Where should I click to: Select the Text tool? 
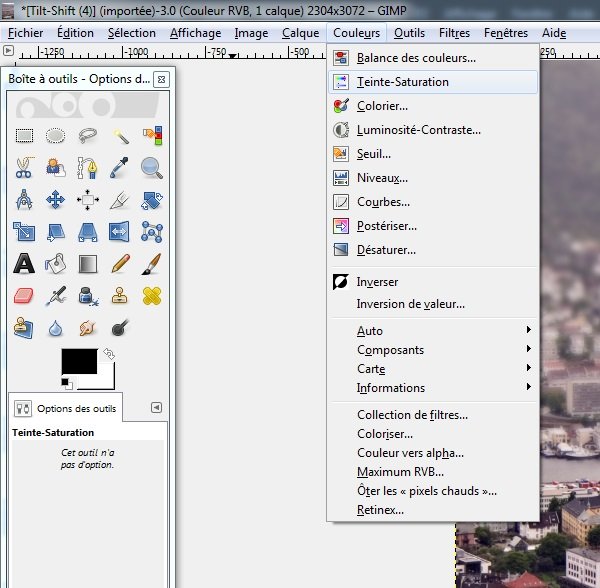25,264
